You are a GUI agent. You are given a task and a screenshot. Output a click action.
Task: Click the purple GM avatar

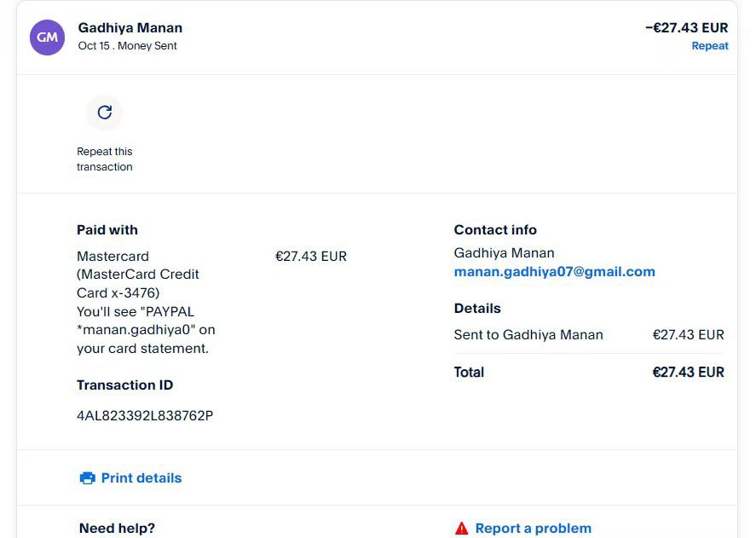coord(47,38)
